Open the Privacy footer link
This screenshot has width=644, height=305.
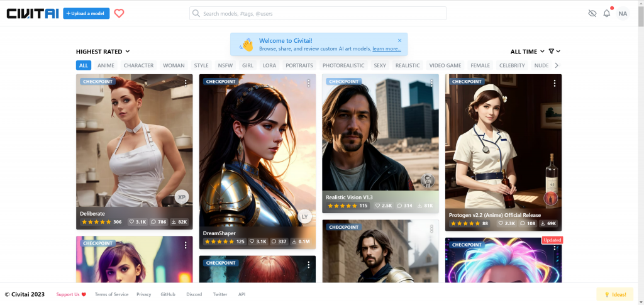(144, 294)
